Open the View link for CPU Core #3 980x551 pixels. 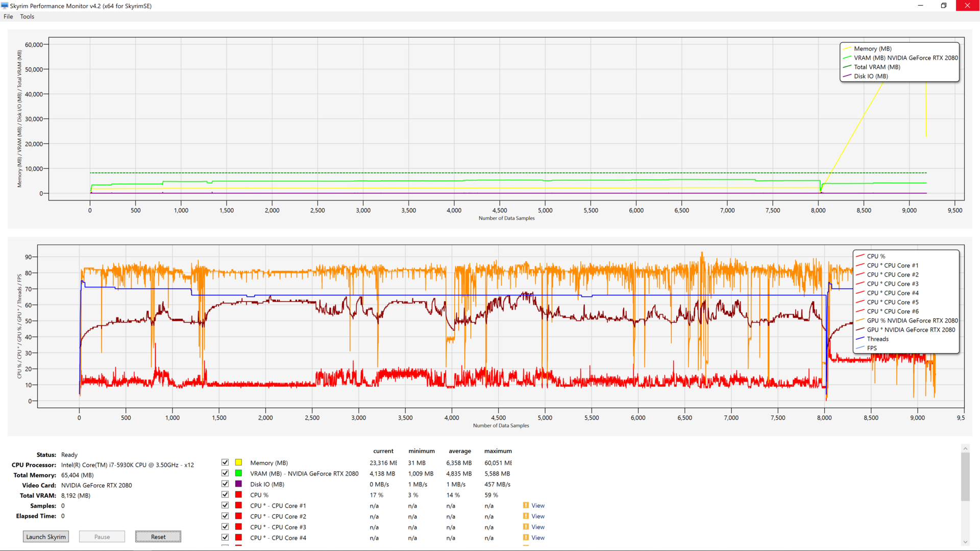pyautogui.click(x=538, y=527)
